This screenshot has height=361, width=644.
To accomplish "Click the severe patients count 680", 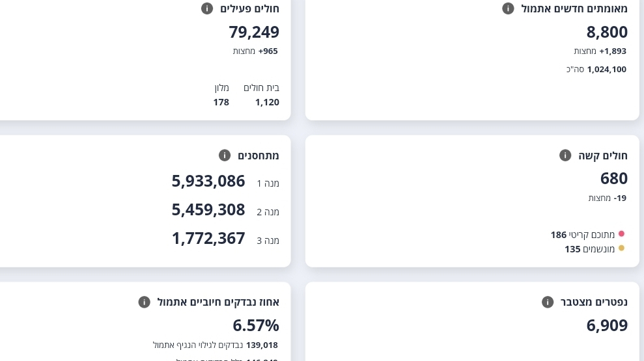I will tap(614, 178).
